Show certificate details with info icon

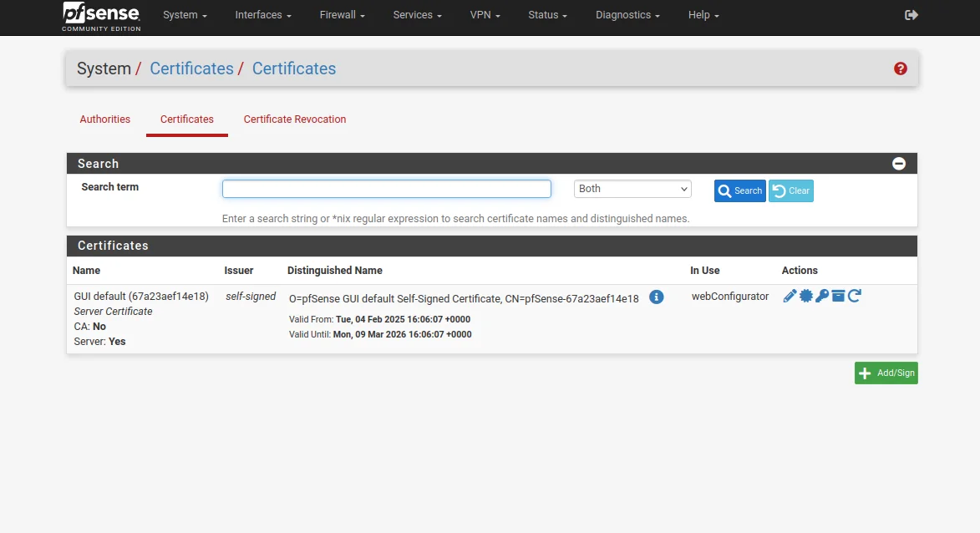pos(657,297)
